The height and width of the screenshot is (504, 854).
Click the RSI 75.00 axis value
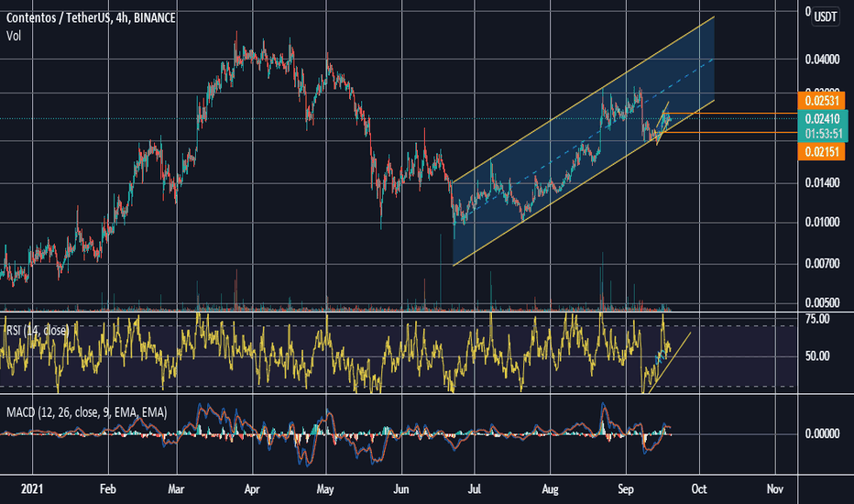tap(817, 319)
